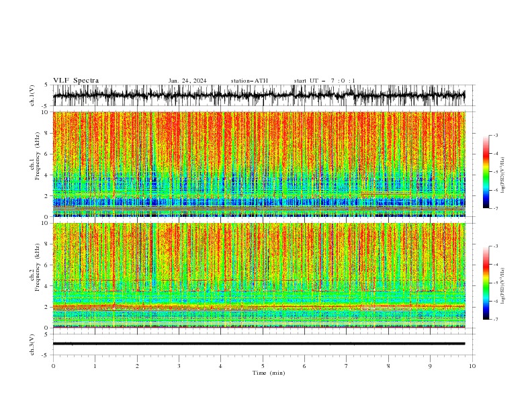532x411 pixels.
Task: Select the "start UT = 7 :0 :1" text
Action: (324, 81)
